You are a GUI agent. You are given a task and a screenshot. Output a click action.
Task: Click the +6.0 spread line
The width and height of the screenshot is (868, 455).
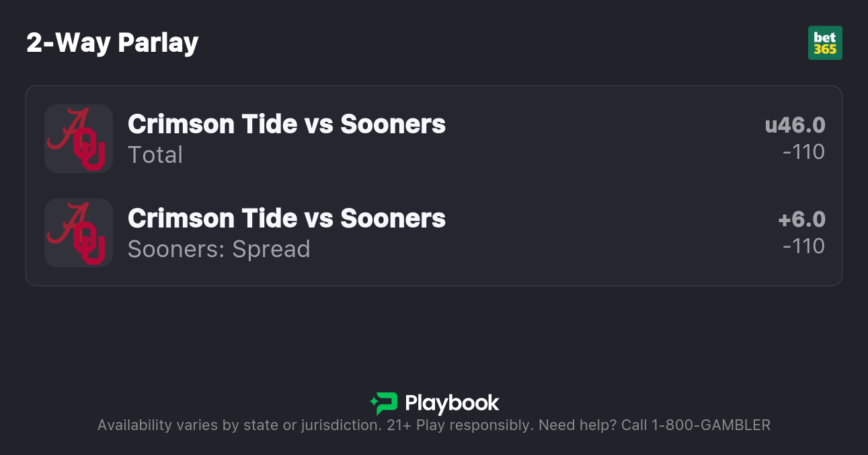[801, 219]
